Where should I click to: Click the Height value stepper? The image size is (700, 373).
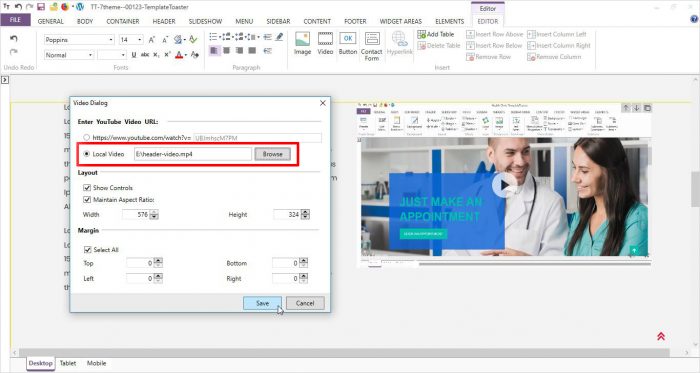point(305,215)
